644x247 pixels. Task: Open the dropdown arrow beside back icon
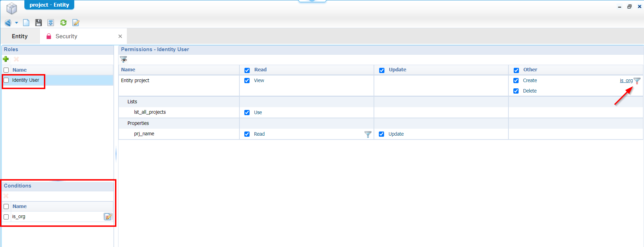pyautogui.click(x=16, y=23)
